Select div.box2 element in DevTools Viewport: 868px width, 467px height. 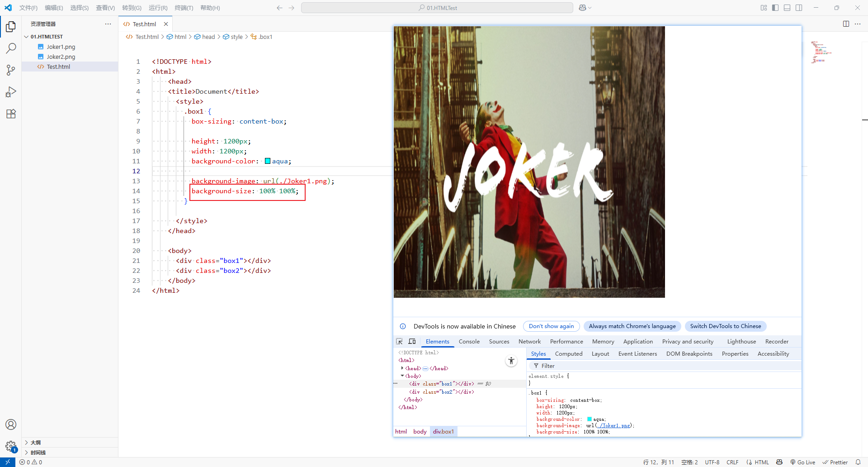[x=441, y=392]
